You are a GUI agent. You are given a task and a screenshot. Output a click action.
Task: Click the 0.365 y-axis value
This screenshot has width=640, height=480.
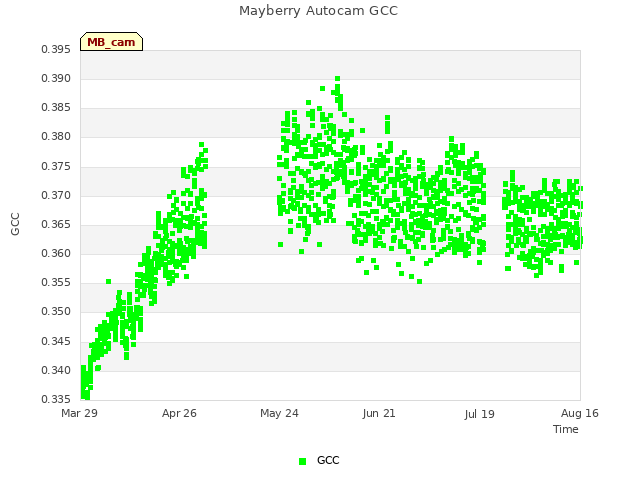[x=56, y=224]
